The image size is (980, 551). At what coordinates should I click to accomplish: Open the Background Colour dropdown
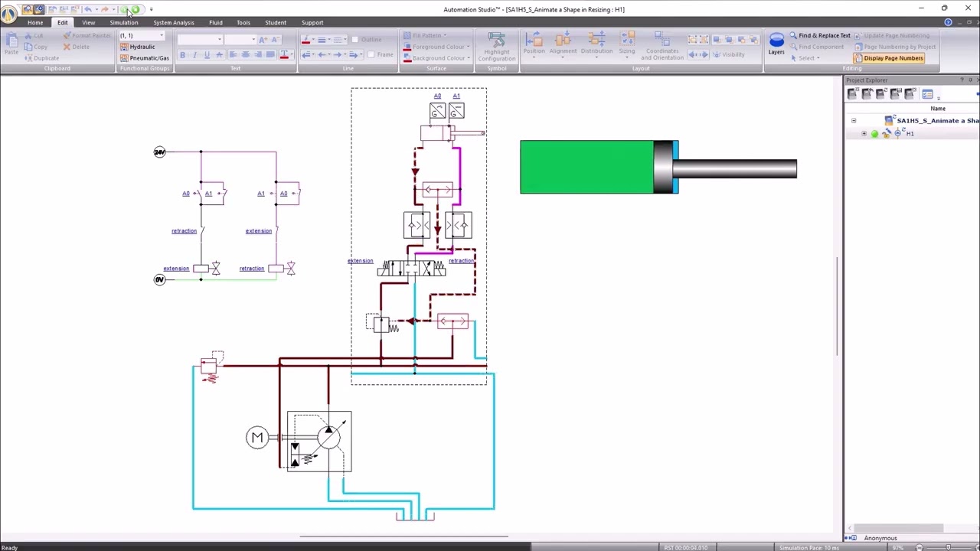(436, 58)
